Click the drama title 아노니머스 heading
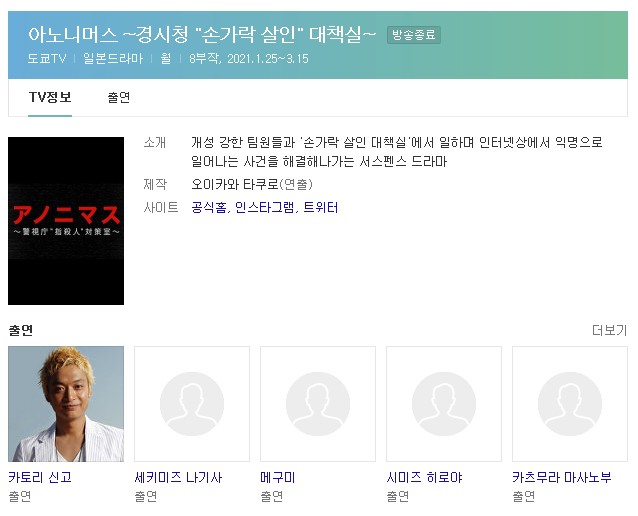Viewport: 638px width, 516px height. (x=202, y=34)
